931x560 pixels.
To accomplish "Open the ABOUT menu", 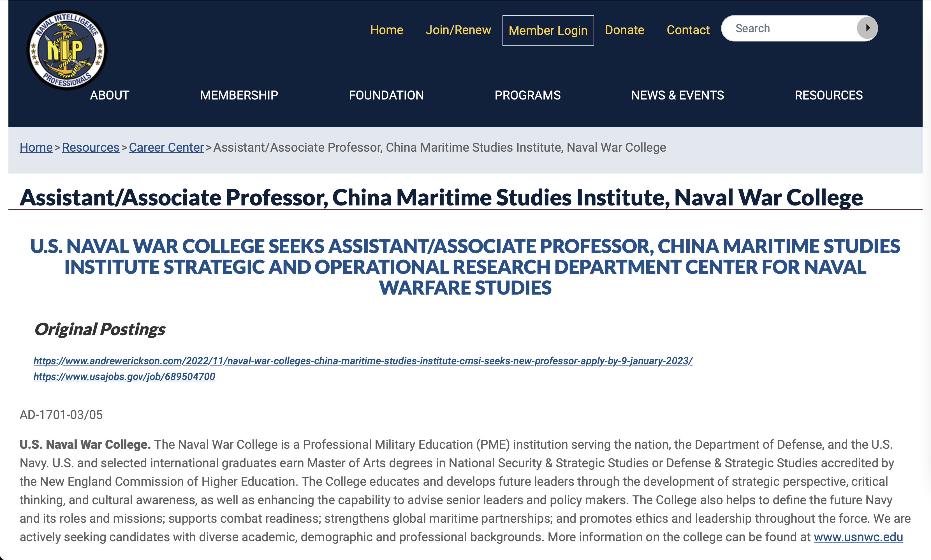I will (109, 95).
